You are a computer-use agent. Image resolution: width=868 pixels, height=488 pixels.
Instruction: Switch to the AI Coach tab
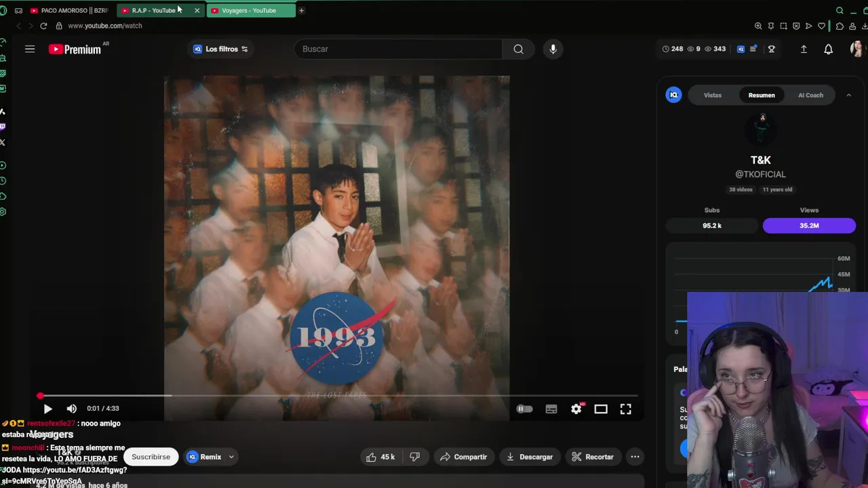pyautogui.click(x=810, y=95)
